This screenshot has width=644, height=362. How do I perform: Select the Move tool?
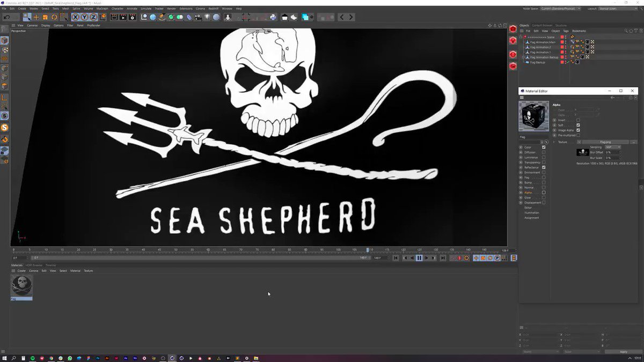(36, 17)
